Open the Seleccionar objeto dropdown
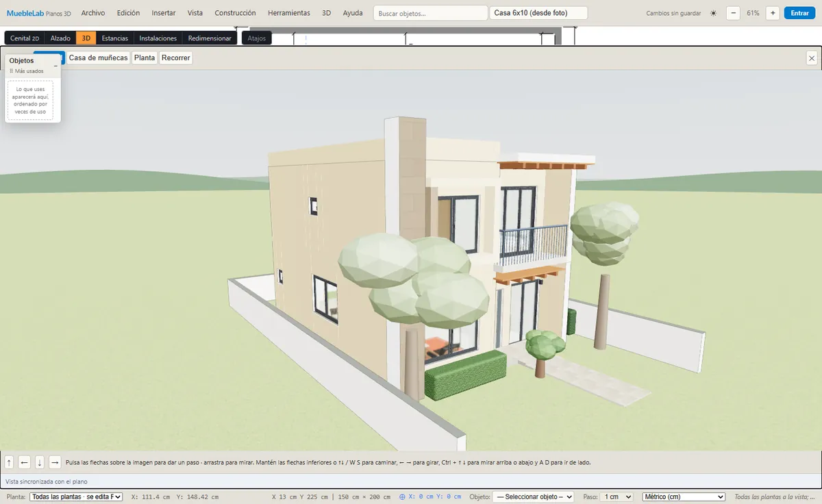The image size is (822, 504). click(x=533, y=497)
